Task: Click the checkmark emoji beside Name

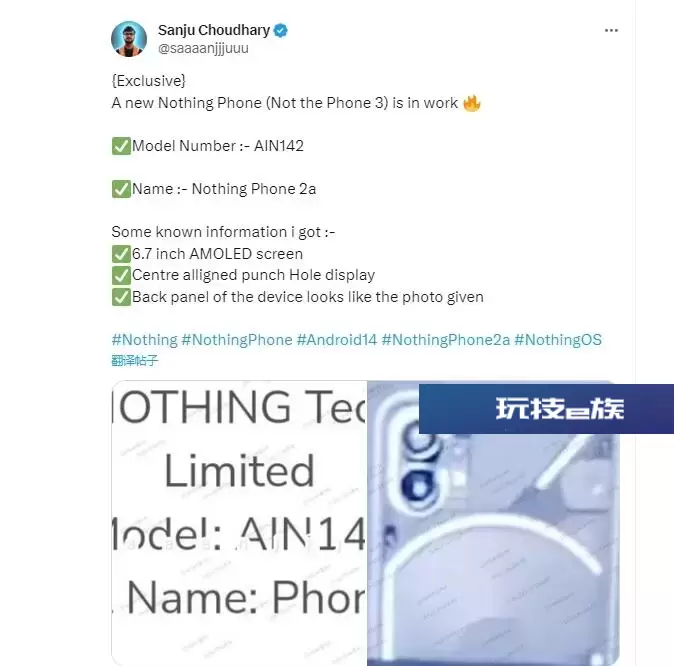Action: tap(121, 189)
